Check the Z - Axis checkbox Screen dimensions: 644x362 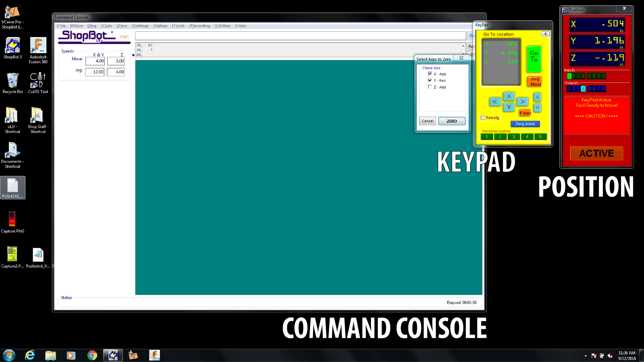[430, 87]
